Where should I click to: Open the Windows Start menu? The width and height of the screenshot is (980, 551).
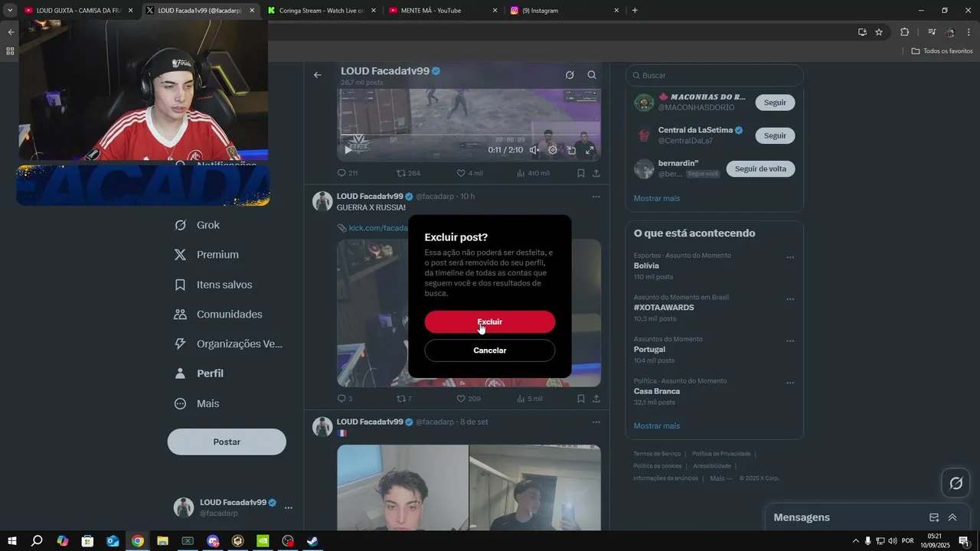point(12,541)
